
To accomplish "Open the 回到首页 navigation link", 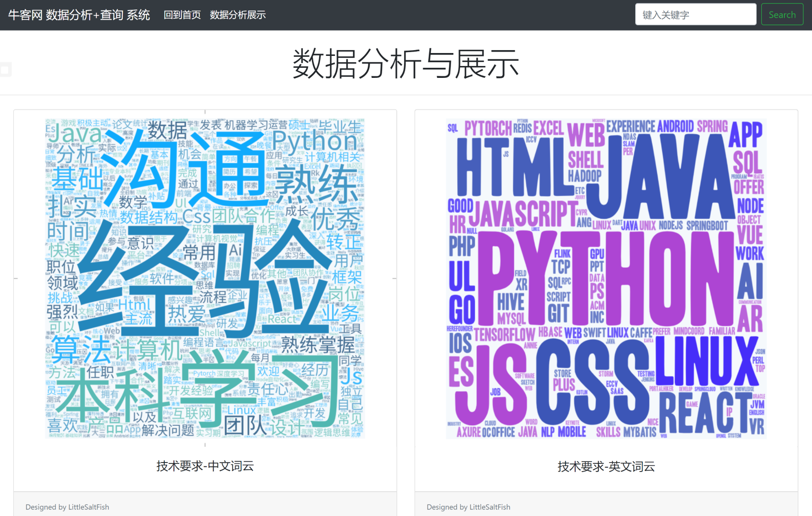I will (x=182, y=15).
